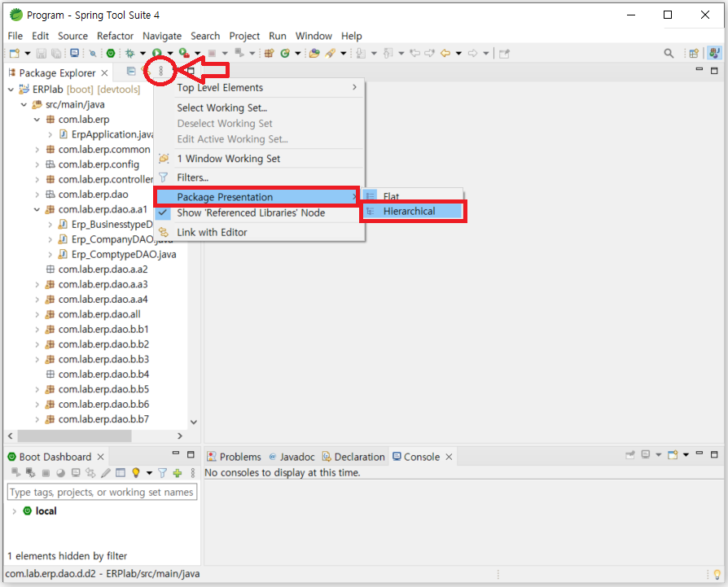
Task: Click the Package Explorer horizontal scrollbar
Action: click(75, 436)
